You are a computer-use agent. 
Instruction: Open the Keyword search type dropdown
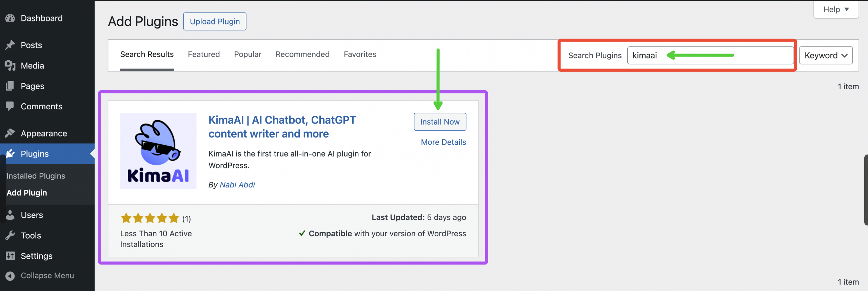tap(826, 55)
